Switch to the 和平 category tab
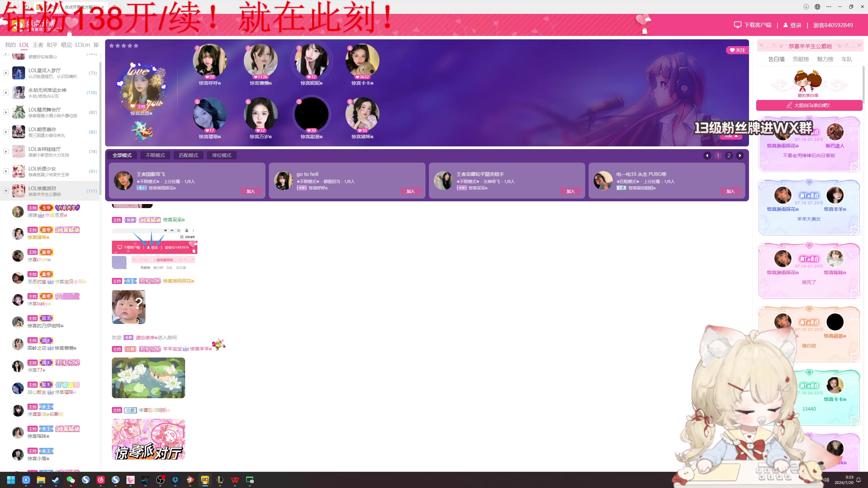The height and width of the screenshot is (488, 868). pyautogui.click(x=52, y=45)
